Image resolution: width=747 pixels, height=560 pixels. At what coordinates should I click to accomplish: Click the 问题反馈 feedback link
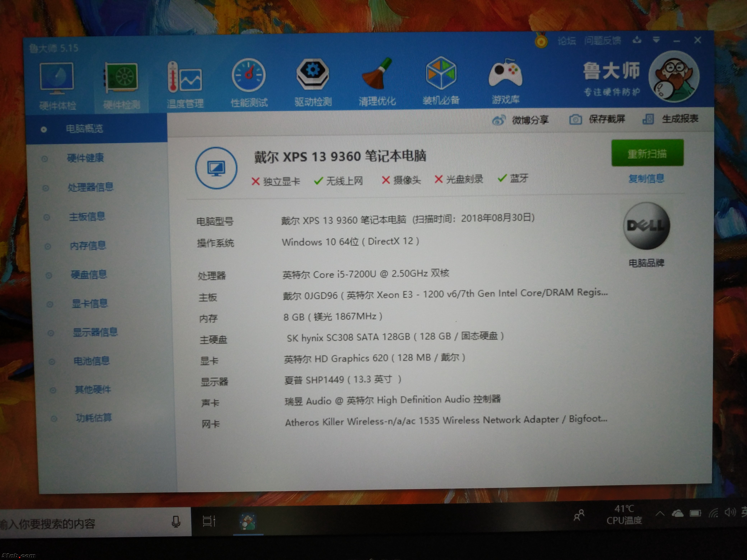click(602, 41)
